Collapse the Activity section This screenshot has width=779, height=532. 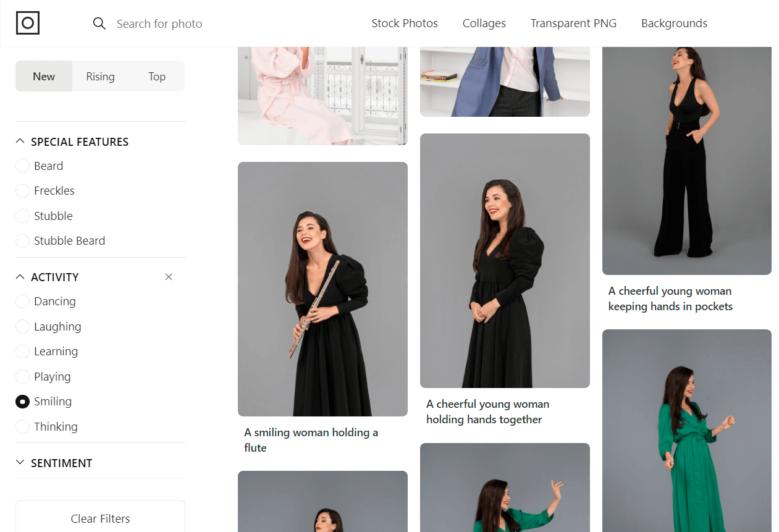tap(19, 277)
